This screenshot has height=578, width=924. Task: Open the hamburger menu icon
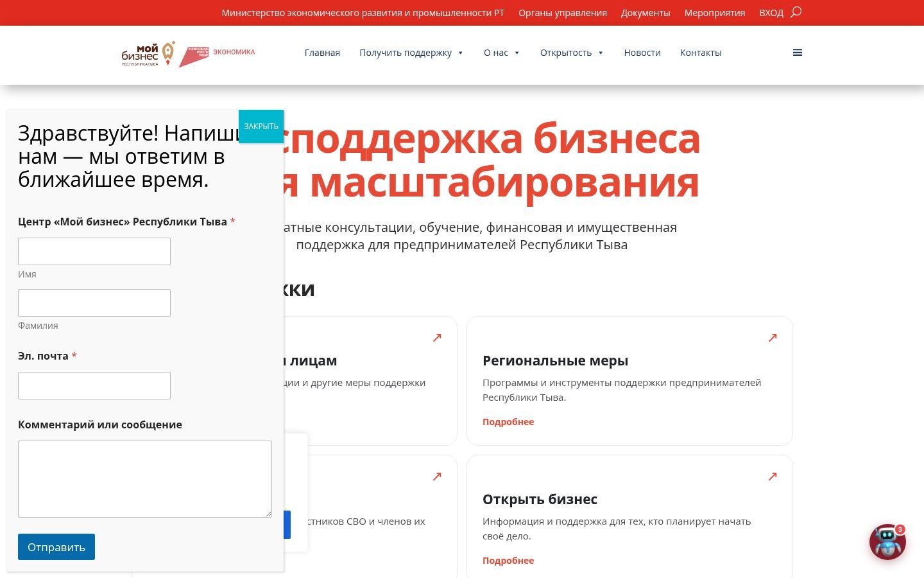coord(798,53)
